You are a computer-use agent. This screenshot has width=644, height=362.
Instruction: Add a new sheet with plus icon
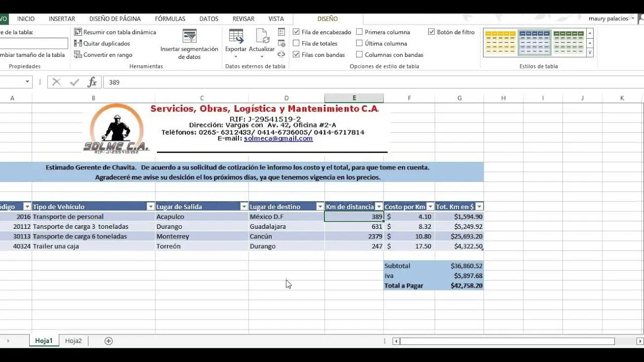(108, 341)
